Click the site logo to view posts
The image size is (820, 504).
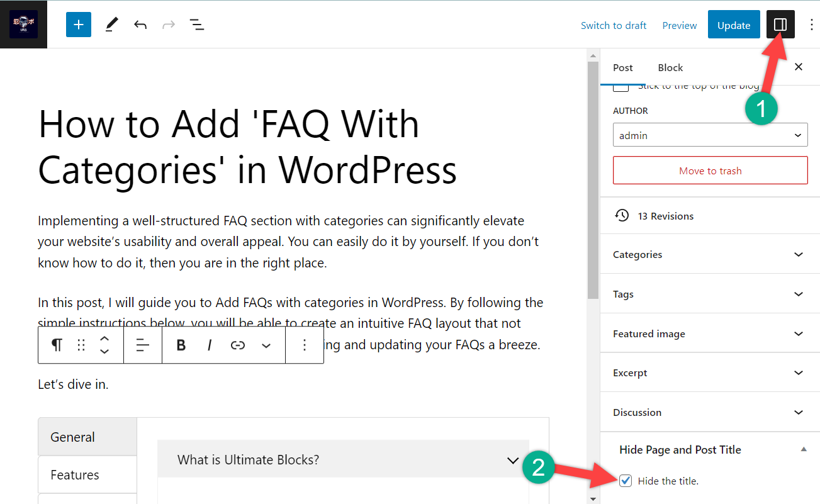23,25
